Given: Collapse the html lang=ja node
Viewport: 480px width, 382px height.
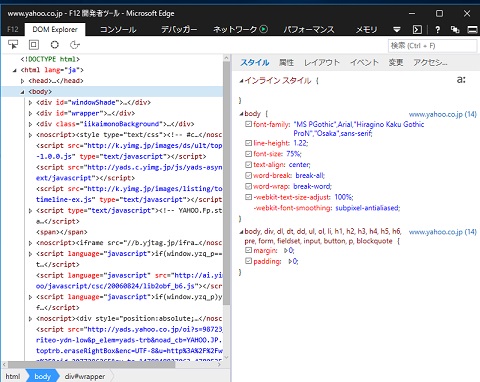Looking at the screenshot, I should (15, 70).
